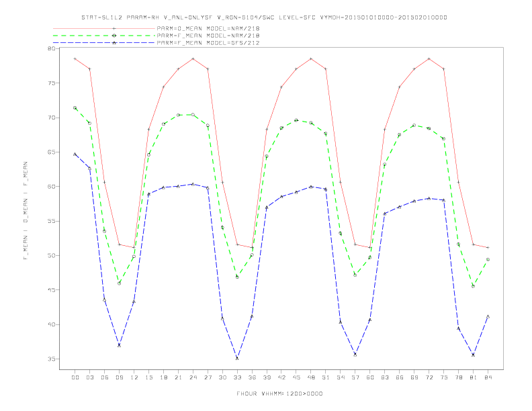This screenshot has height=411, width=532.
Task: Click x-axis forecast hour label 54
Action: point(341,377)
